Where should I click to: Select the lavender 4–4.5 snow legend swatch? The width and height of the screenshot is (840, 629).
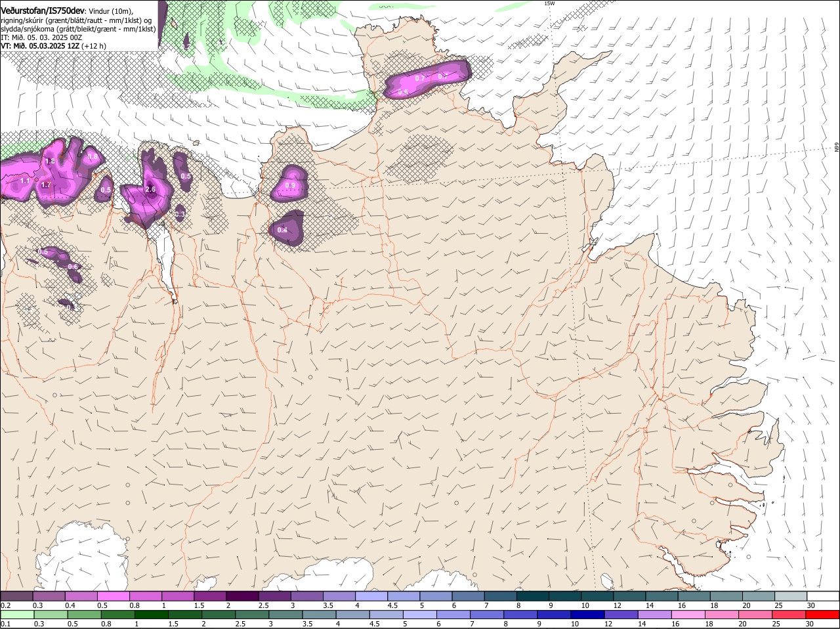(371, 596)
